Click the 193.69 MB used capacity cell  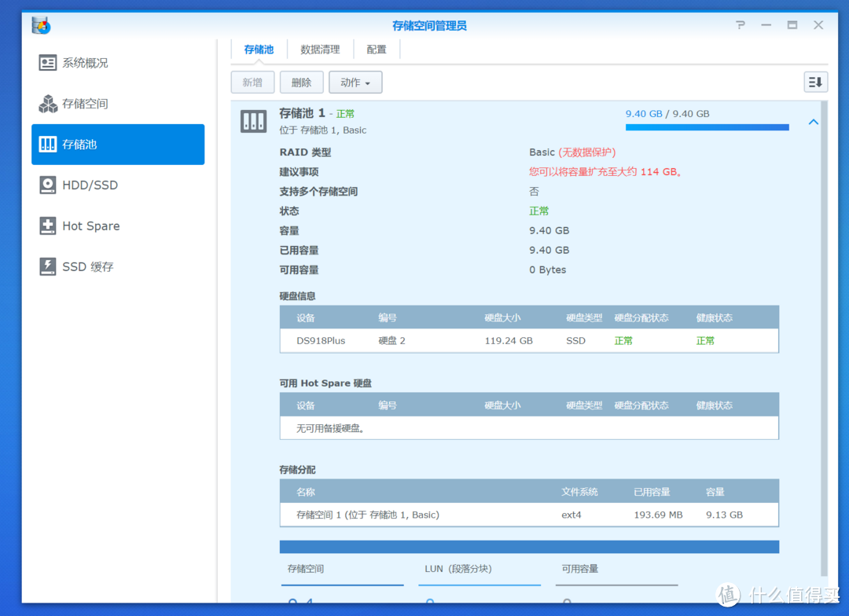coord(658,515)
